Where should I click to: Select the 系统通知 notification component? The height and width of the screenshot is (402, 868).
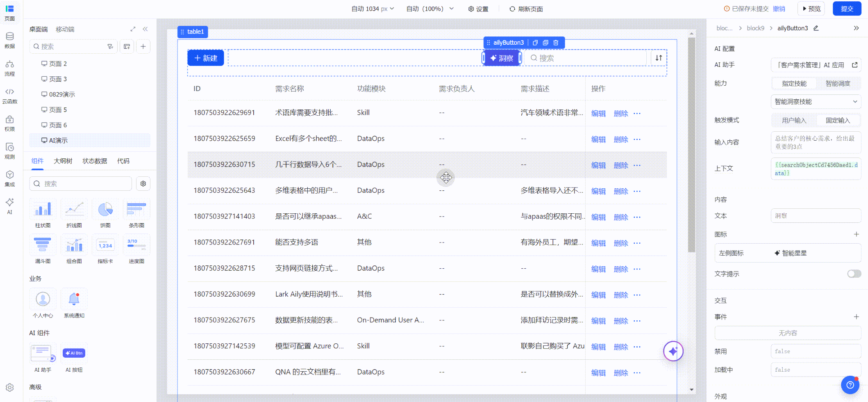(x=74, y=304)
